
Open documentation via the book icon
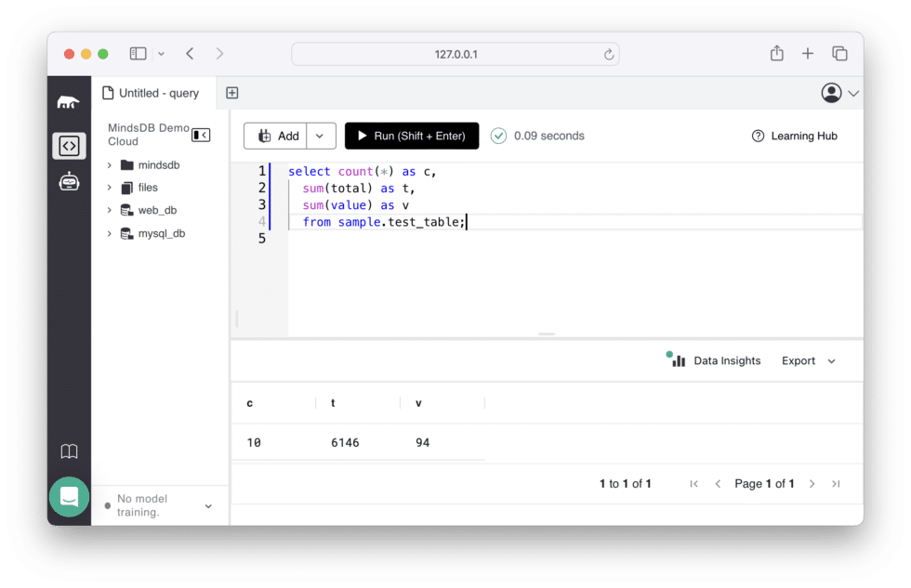[69, 451]
